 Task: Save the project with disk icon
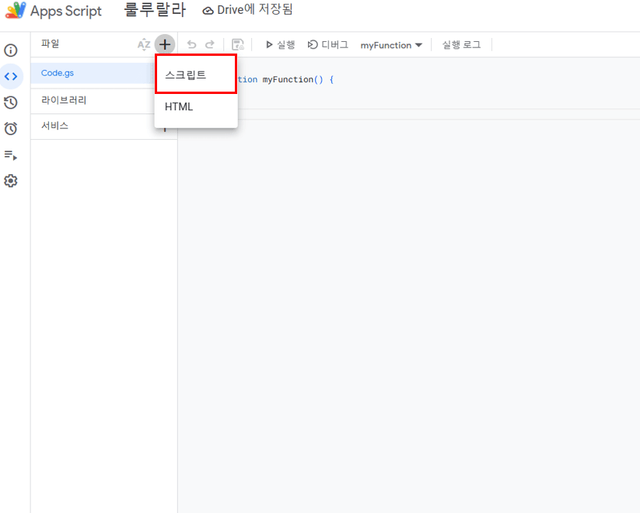(x=237, y=45)
